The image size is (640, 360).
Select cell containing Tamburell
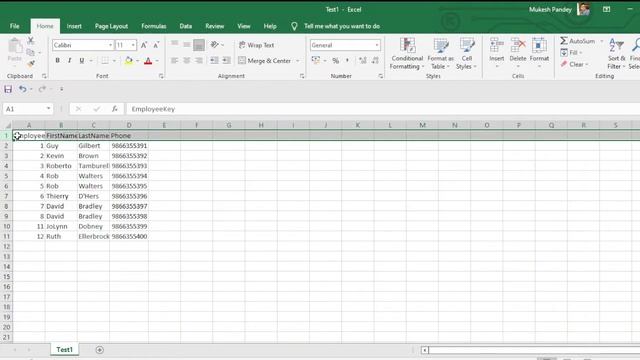point(93,166)
